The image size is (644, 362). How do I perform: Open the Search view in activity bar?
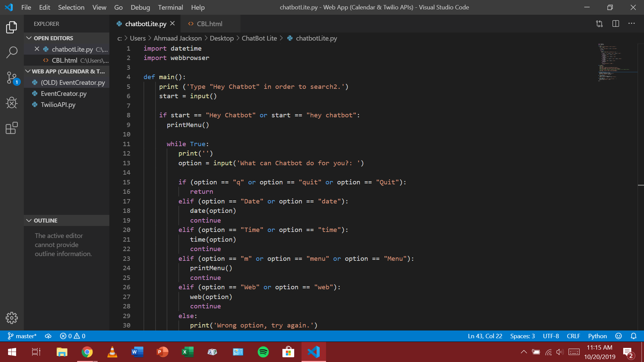point(12,52)
